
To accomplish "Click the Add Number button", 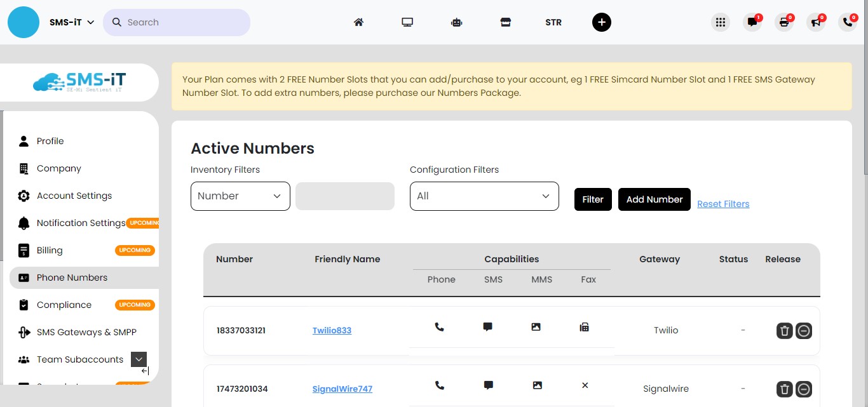I will point(654,199).
